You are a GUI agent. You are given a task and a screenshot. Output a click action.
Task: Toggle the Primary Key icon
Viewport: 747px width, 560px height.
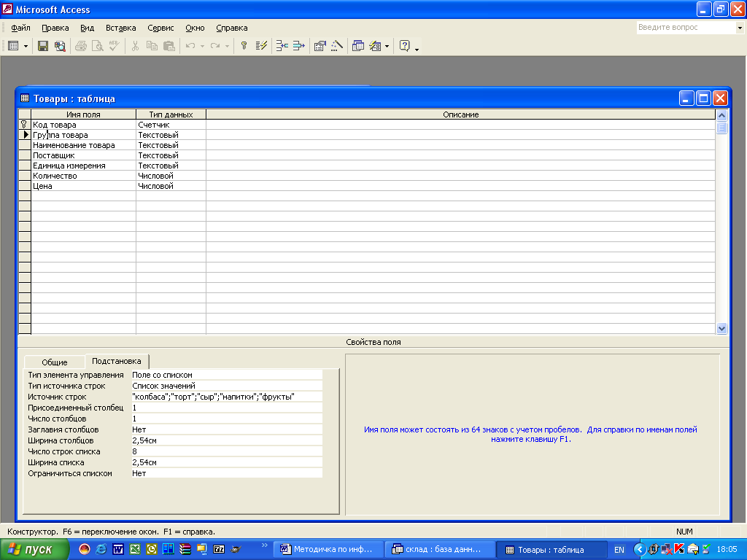point(244,46)
